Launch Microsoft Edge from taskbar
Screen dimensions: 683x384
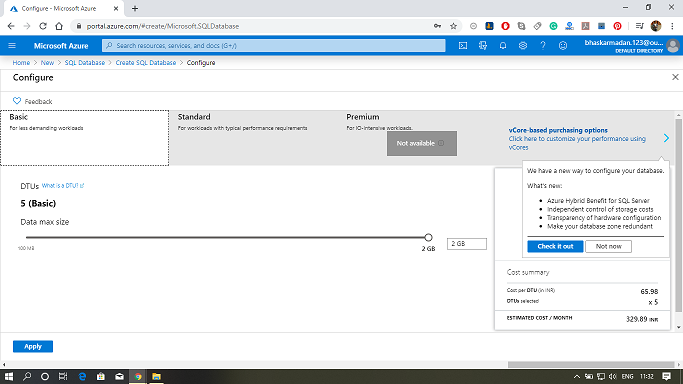point(82,377)
